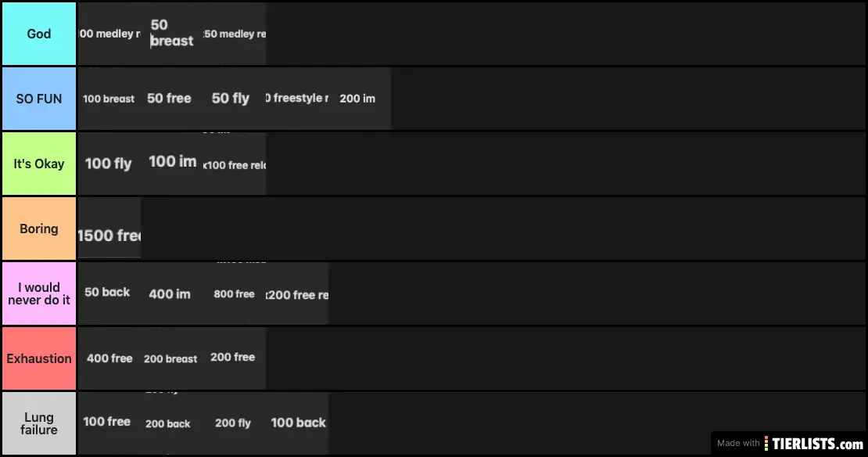This screenshot has width=868, height=457.
Task: Click the 50 fly tile
Action: [231, 99]
